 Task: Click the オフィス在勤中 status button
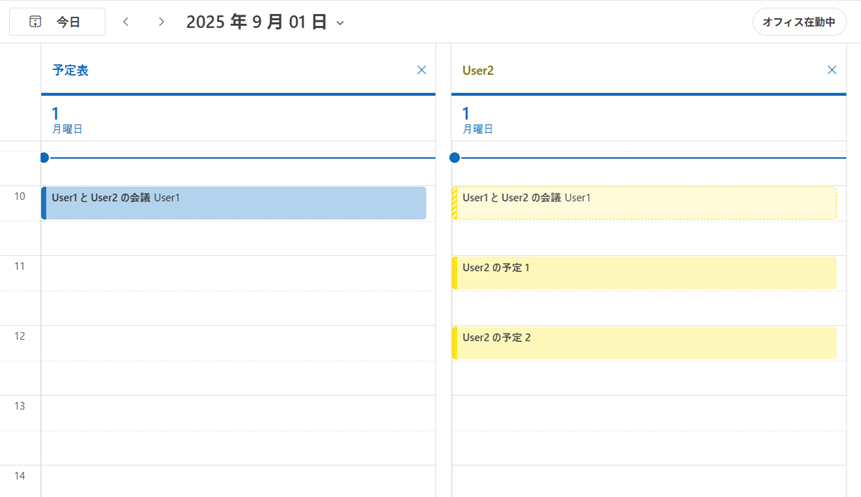coord(799,22)
